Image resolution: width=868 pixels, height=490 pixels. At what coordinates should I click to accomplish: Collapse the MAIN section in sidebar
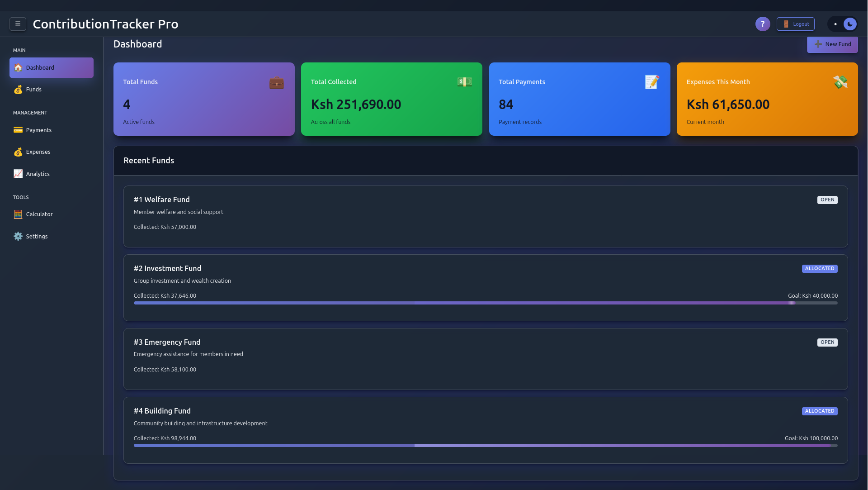pyautogui.click(x=19, y=50)
